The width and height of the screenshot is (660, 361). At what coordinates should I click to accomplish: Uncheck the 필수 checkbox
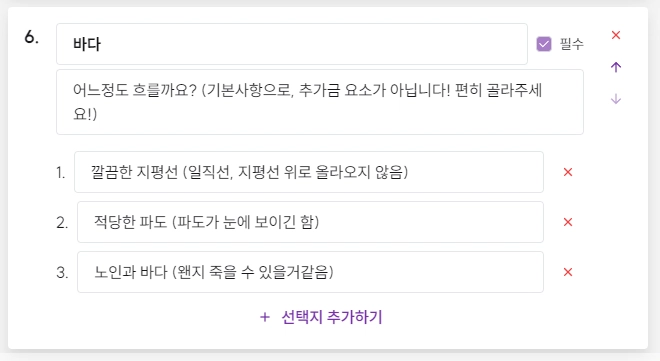click(x=544, y=44)
